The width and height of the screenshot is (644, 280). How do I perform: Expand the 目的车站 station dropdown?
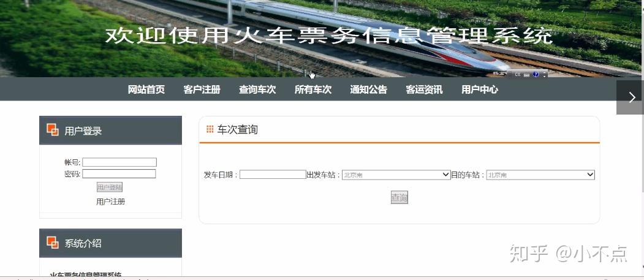pos(540,175)
